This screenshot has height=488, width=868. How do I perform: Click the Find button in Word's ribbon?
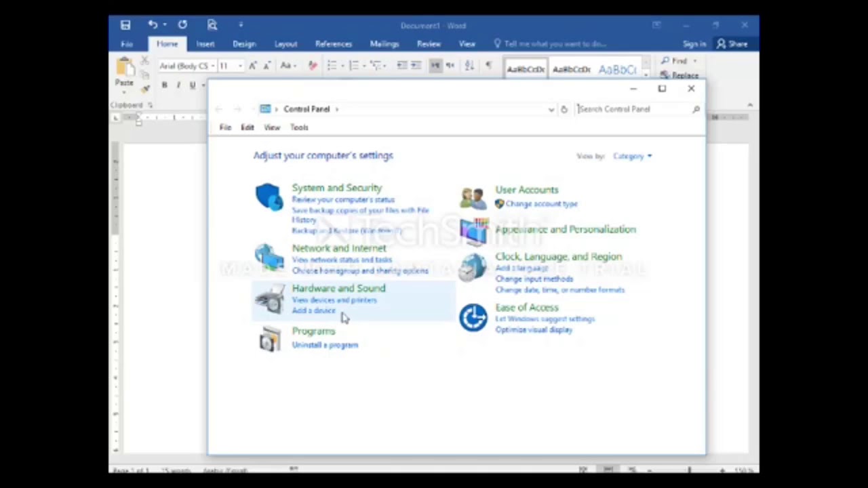(x=675, y=62)
